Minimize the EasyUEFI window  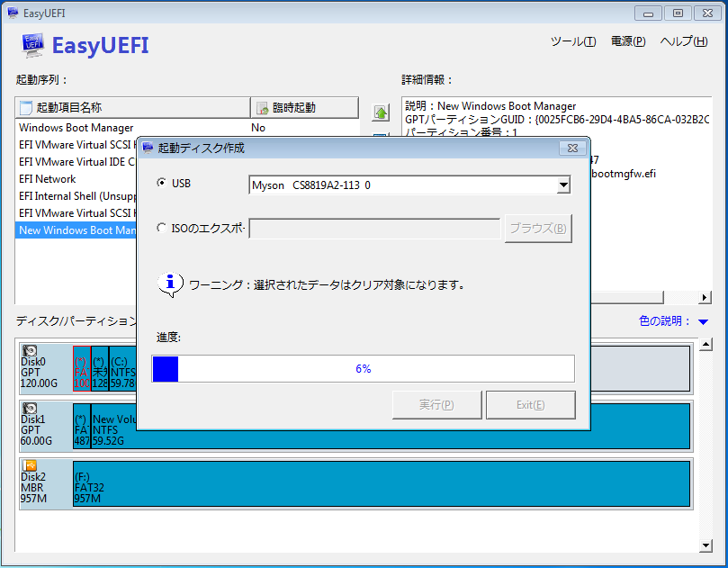tap(648, 13)
